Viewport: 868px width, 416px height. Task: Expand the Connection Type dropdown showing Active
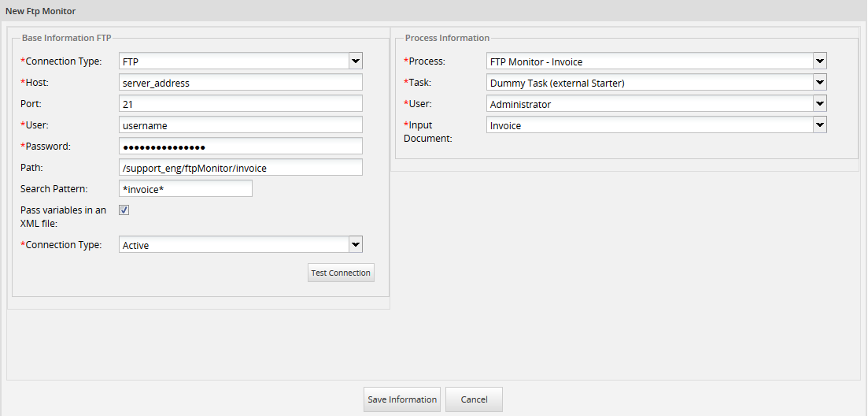[x=240, y=245]
